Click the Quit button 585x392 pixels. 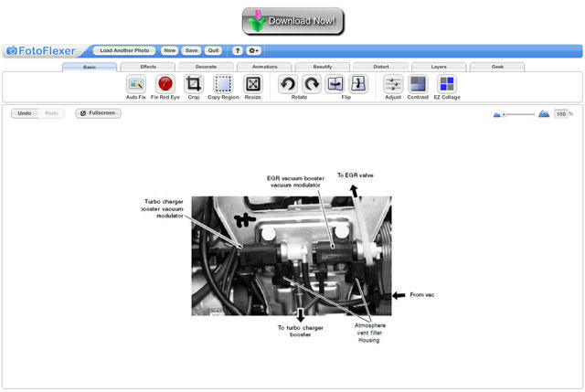point(213,50)
